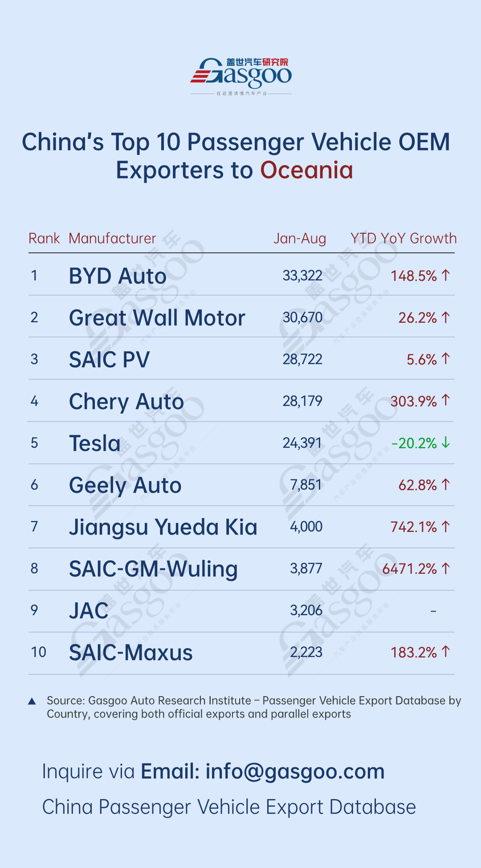Click the Jan-Aug column header
This screenshot has height=868, width=481.
click(x=300, y=239)
